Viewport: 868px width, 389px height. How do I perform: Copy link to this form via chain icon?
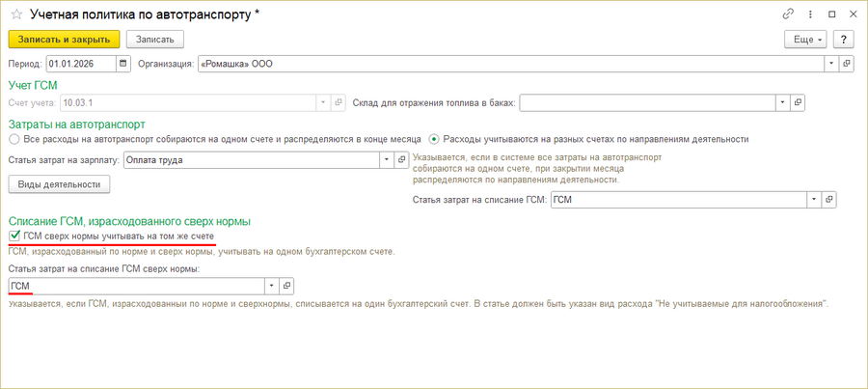pos(788,14)
